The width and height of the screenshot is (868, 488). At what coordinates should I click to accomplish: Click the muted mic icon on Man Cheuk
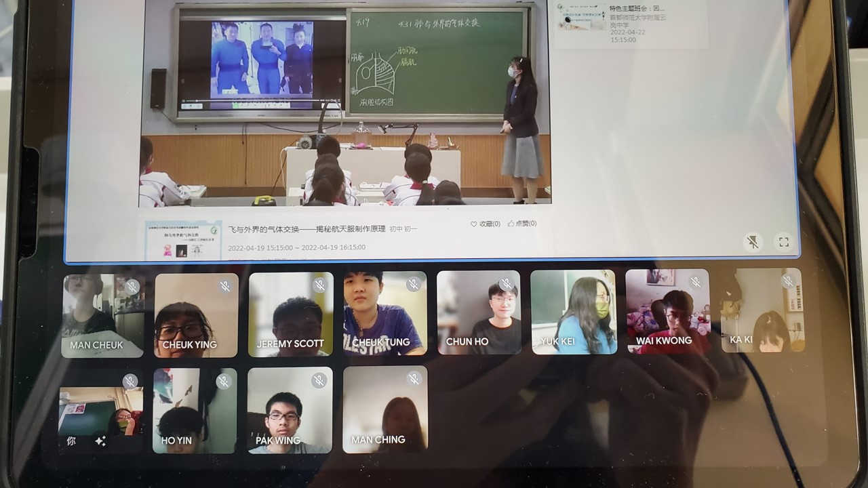(x=132, y=287)
